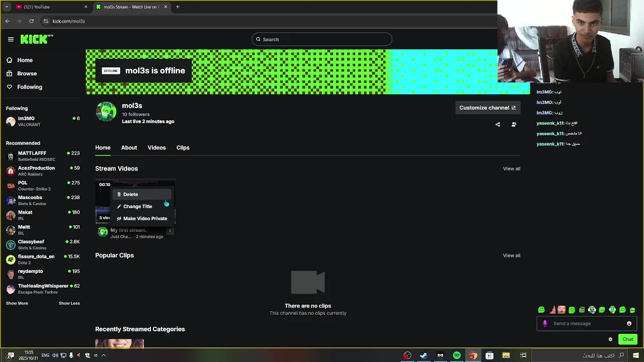Click the Windows taskbar search box
Viewport: 644px width, 362px height.
[x=580, y=355]
